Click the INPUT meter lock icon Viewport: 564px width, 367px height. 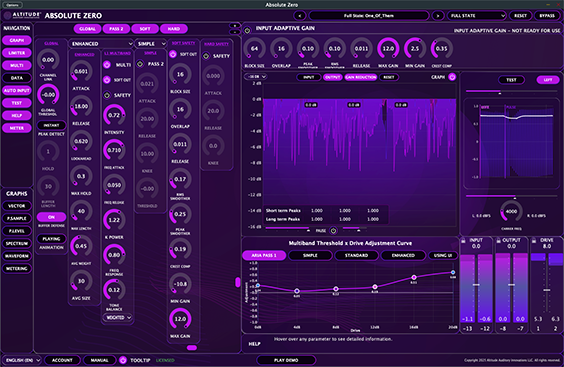point(463,240)
